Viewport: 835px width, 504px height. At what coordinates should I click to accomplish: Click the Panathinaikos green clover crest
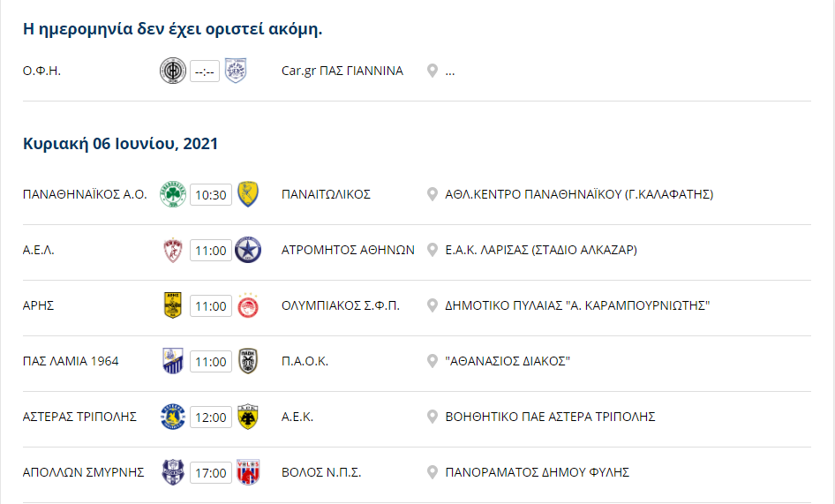(x=172, y=194)
